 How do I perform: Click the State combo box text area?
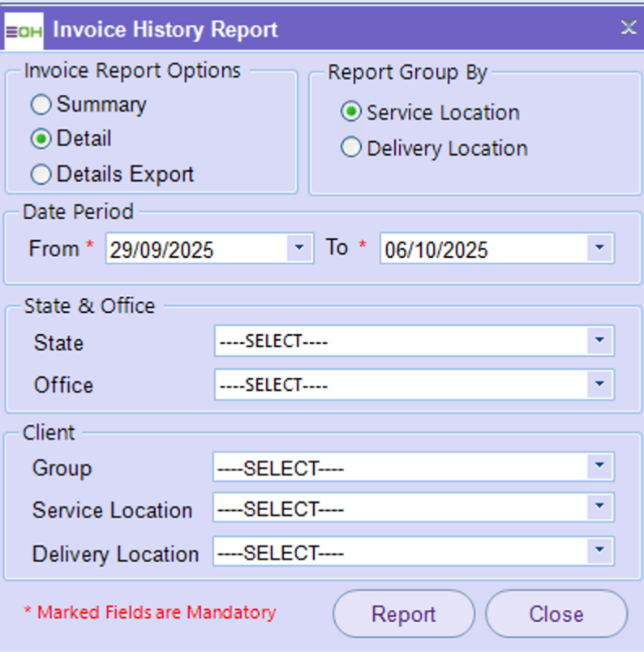coord(399,341)
